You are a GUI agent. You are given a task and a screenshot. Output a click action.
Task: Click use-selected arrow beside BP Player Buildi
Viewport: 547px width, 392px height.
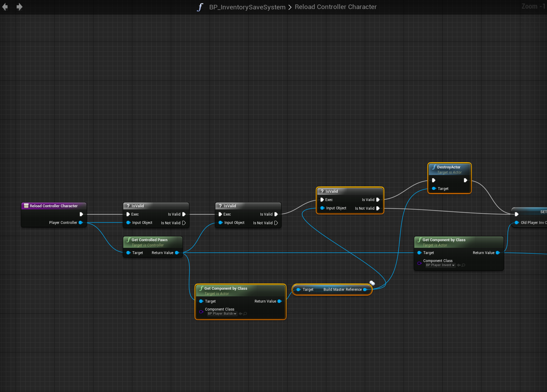point(240,314)
